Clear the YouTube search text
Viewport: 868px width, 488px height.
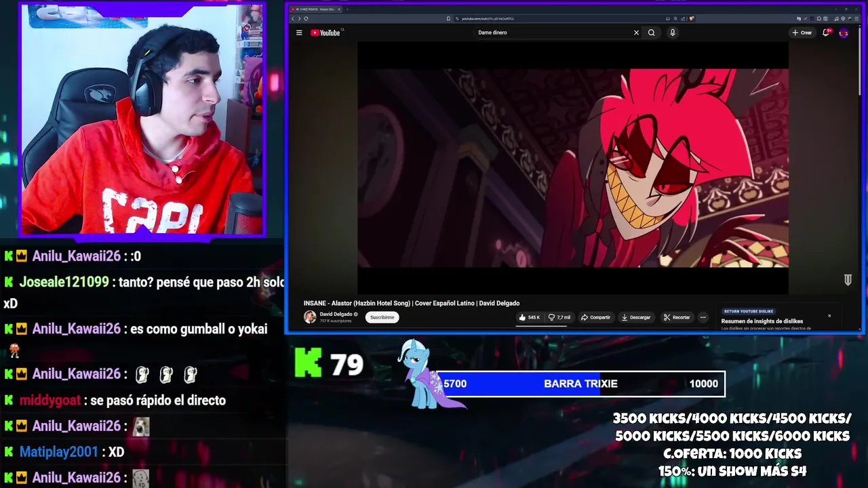click(636, 33)
